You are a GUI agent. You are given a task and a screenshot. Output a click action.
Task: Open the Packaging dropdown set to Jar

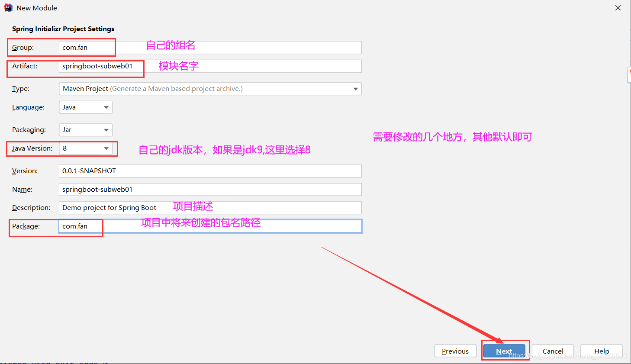tap(86, 130)
